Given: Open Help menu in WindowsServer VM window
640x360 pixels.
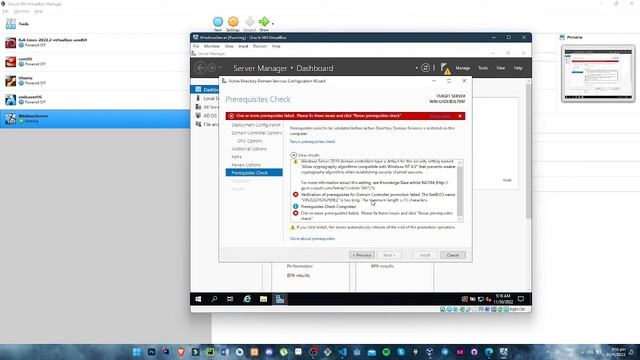Looking at the screenshot, I should pos(276,46).
